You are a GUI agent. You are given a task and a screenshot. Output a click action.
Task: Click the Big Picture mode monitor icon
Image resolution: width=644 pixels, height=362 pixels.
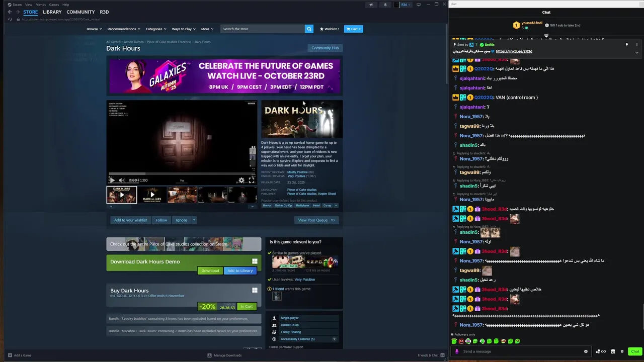click(x=418, y=5)
